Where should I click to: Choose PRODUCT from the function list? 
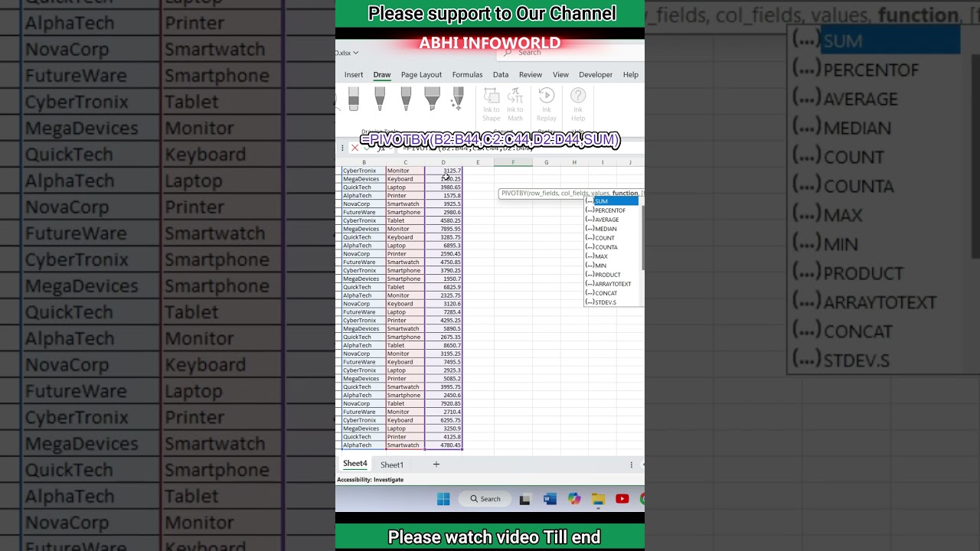(x=611, y=275)
